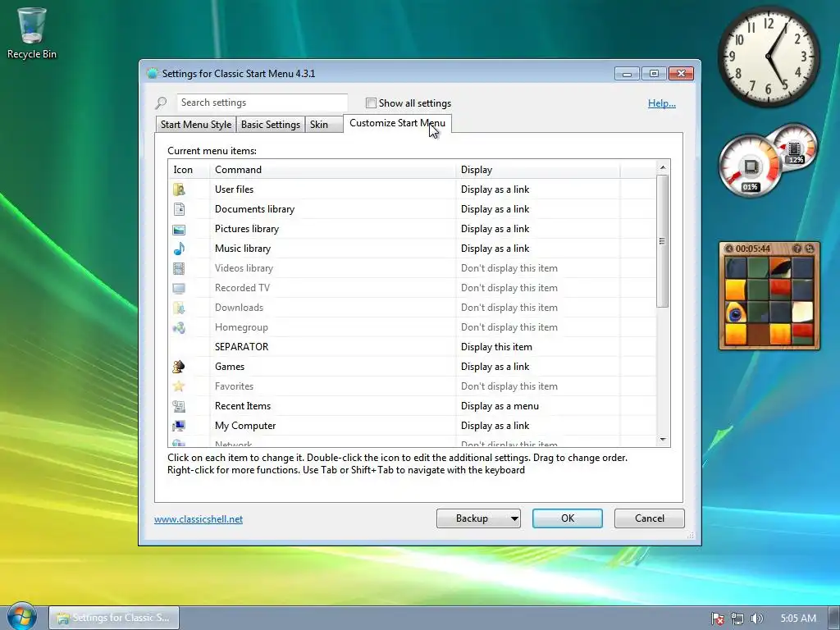Switch to Basic Settings tab
The height and width of the screenshot is (630, 840).
pyautogui.click(x=271, y=125)
